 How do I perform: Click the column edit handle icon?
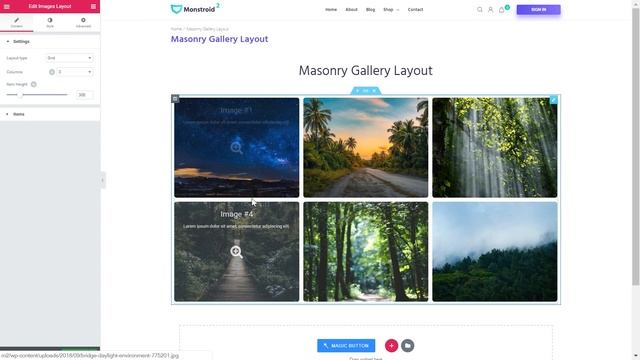point(175,98)
